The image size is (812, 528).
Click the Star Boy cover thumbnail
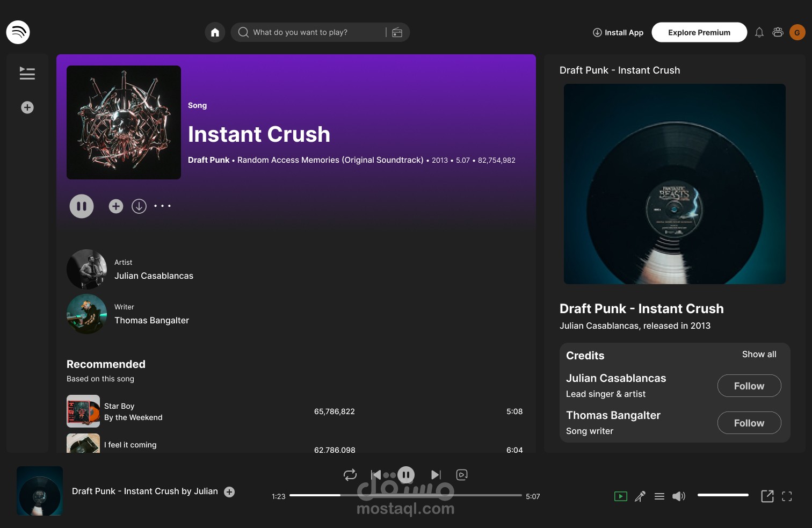(83, 411)
